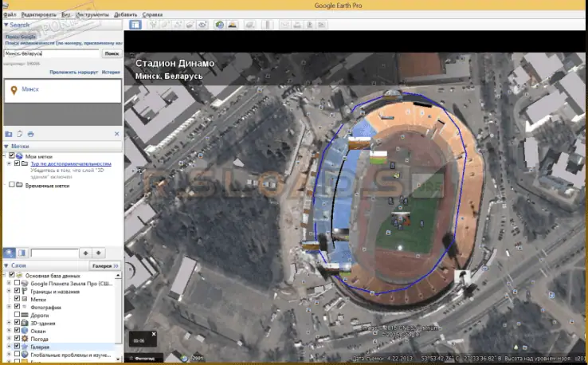Close the tour timer overlay
Screen dimensions: 588x365
pyautogui.click(x=154, y=334)
